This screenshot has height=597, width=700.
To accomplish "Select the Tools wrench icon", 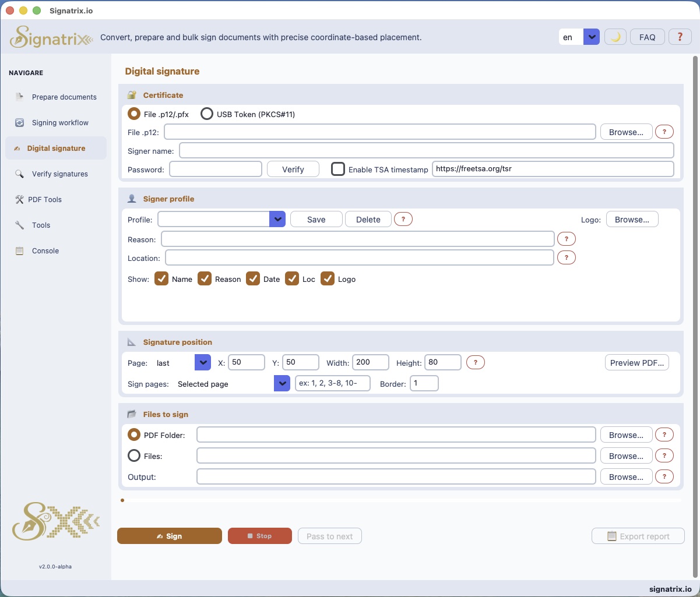I will 19,225.
